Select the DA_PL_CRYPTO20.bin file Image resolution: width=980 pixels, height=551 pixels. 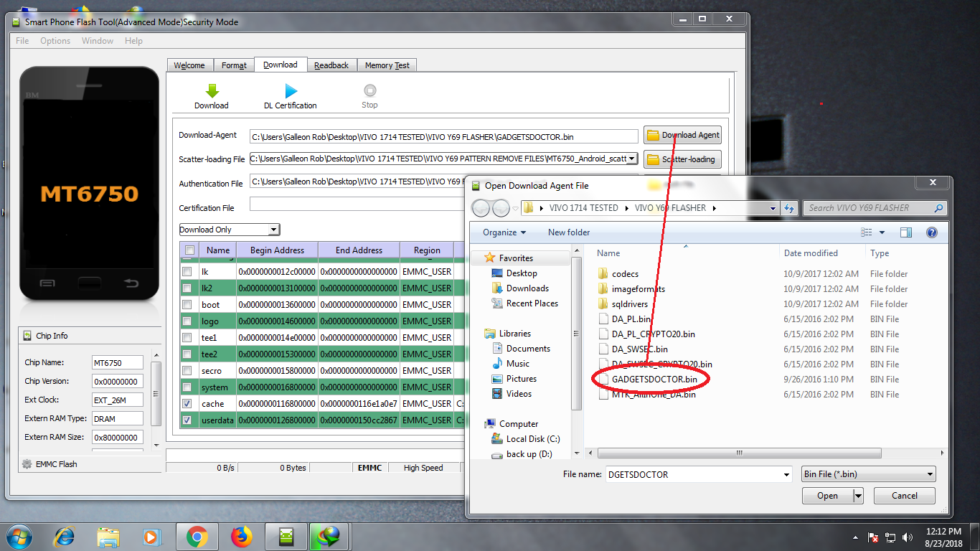[x=646, y=334]
